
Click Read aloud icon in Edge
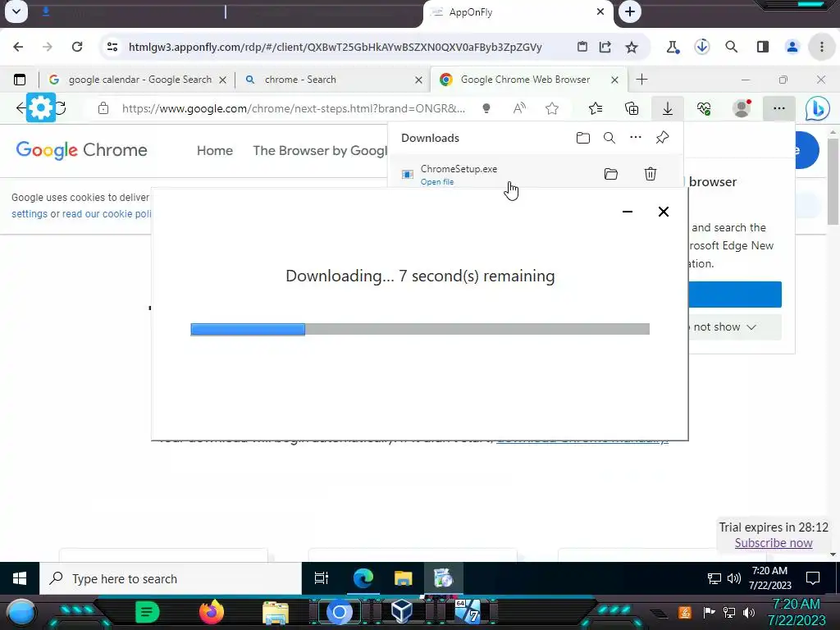point(519,109)
